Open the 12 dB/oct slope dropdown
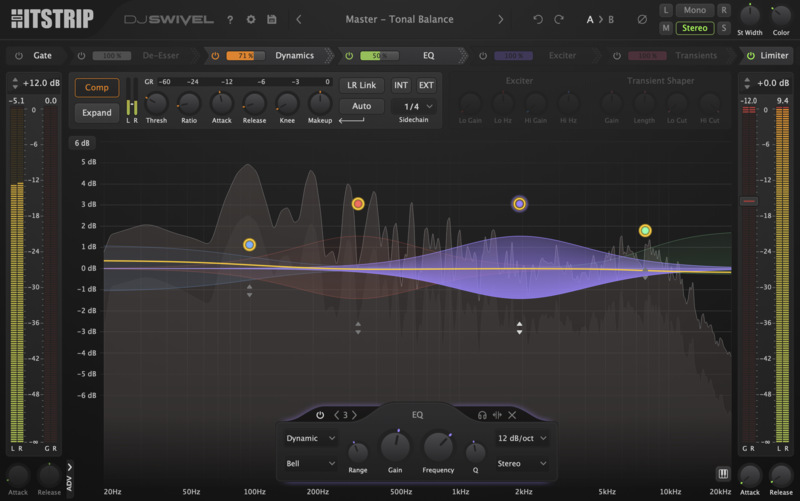Image resolution: width=800 pixels, height=501 pixels. point(522,438)
